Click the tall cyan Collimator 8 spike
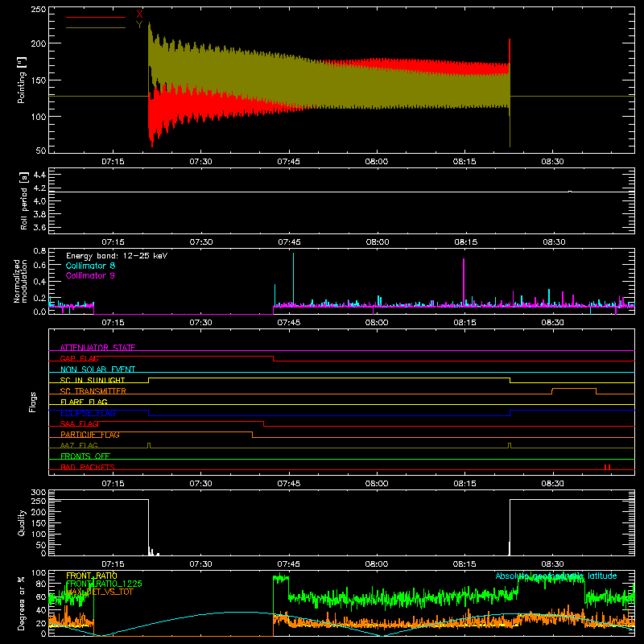 pos(293,279)
